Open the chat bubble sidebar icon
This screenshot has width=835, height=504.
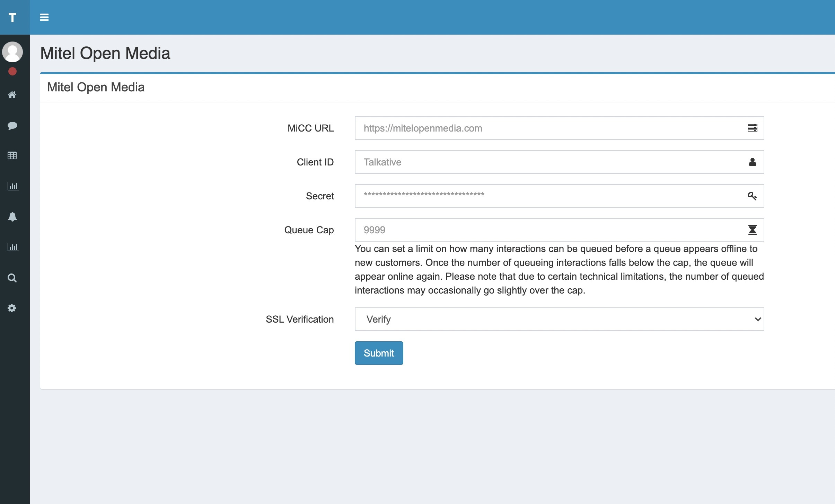[12, 125]
